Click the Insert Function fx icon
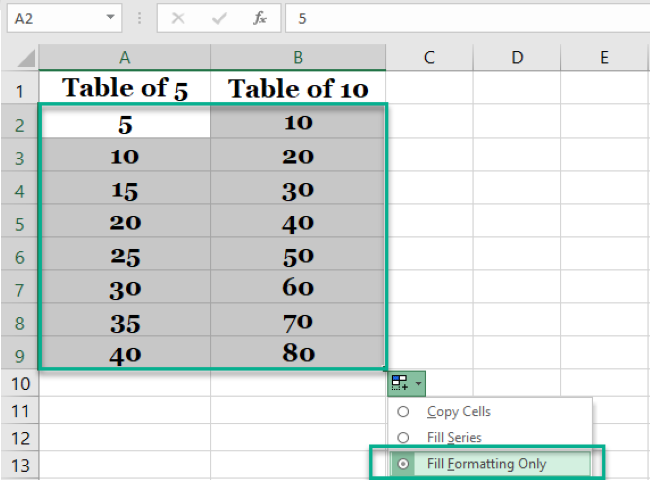 [260, 18]
